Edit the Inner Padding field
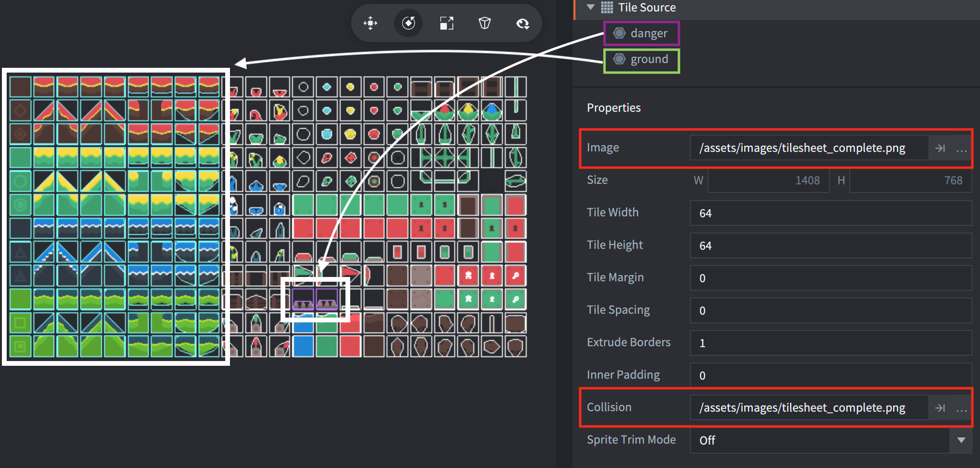Image resolution: width=980 pixels, height=468 pixels. coord(831,375)
